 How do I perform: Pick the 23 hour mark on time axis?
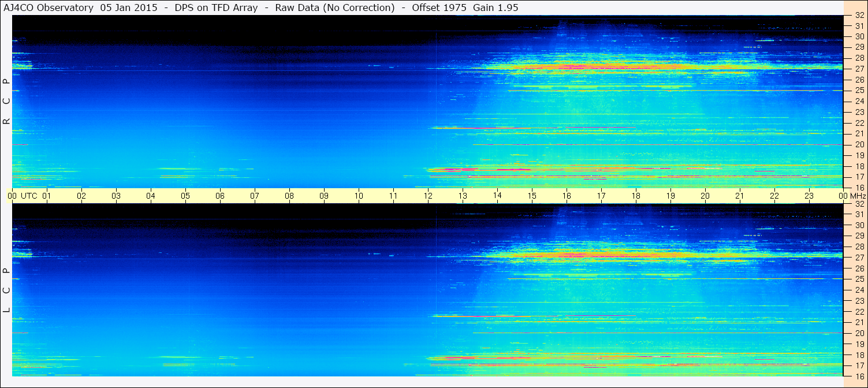809,196
